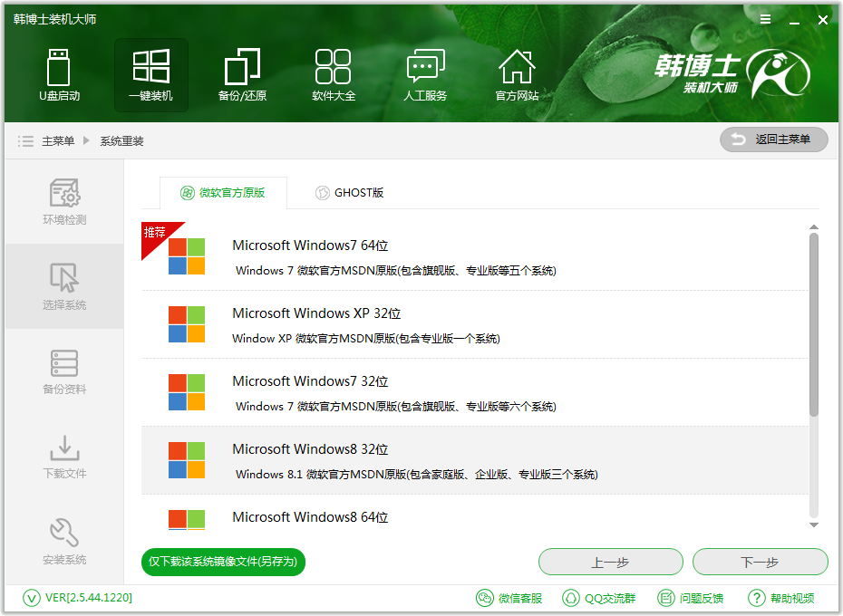Choose Microsoft Windows8 64位 entry
Screen dimensions: 843x616
(475, 512)
